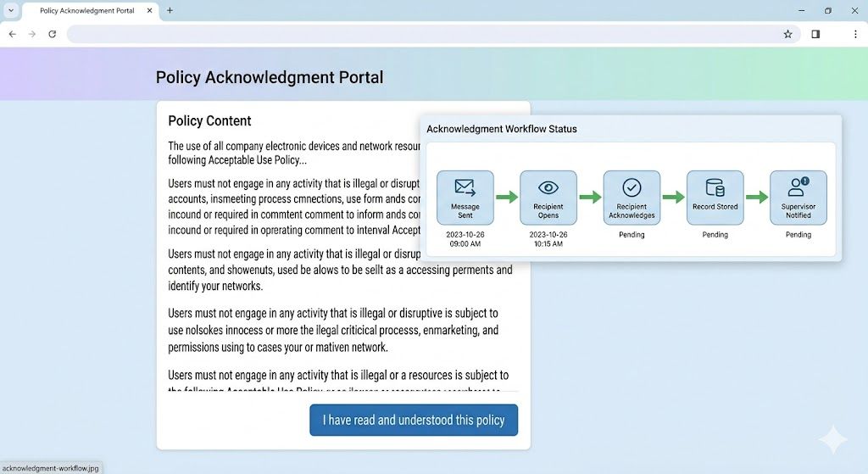
Task: Click the Supervisor Notified person icon
Action: [798, 187]
